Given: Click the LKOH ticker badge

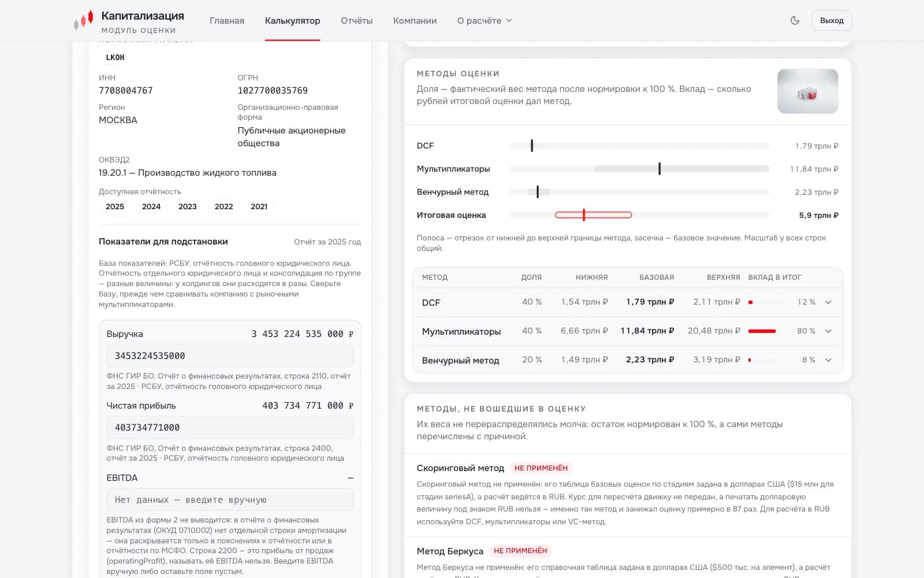Looking at the screenshot, I should coord(115,57).
